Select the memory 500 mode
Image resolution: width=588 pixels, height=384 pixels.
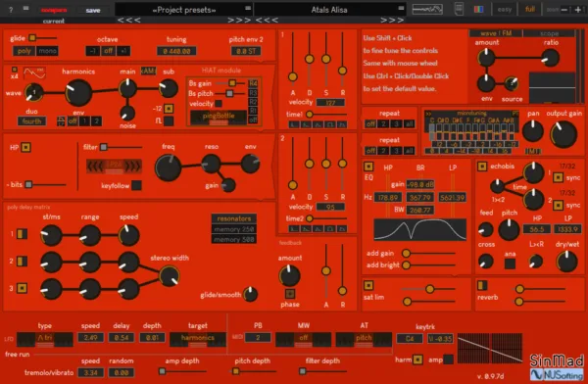pyautogui.click(x=234, y=239)
